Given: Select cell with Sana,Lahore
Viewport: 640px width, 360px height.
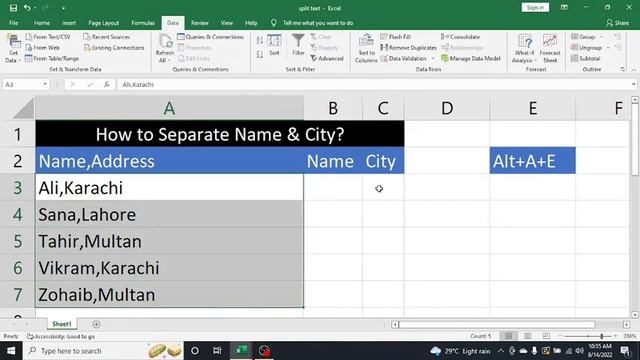Looking at the screenshot, I should (x=169, y=214).
